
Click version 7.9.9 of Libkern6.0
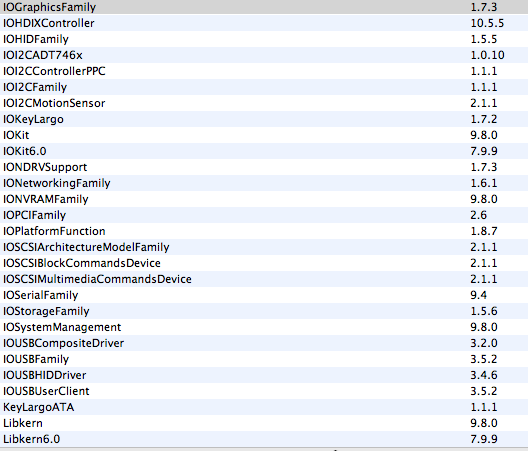click(484, 439)
